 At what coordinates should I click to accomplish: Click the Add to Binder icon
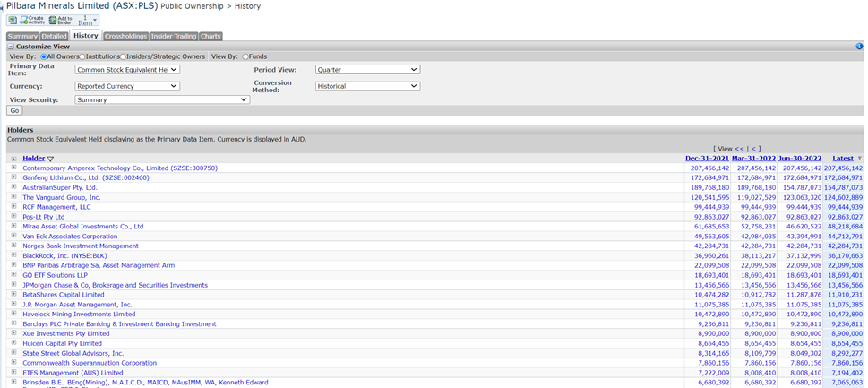click(62, 21)
